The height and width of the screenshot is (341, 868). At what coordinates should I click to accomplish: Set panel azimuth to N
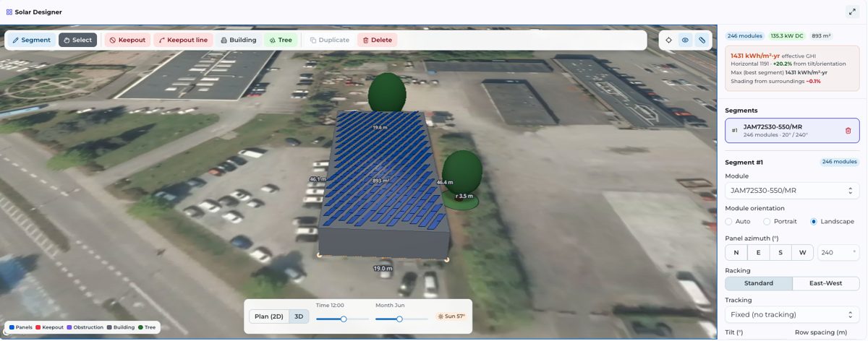pos(736,253)
